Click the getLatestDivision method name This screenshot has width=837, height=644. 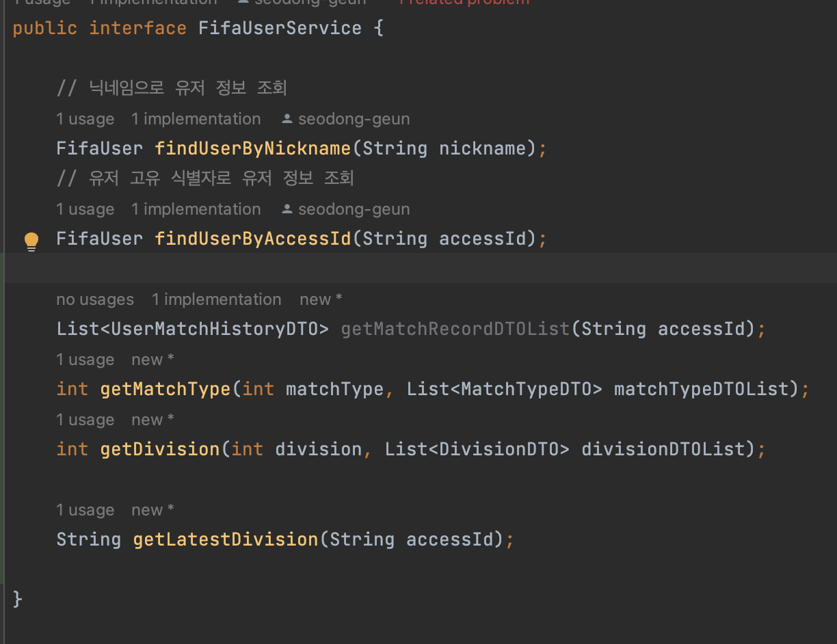(x=226, y=539)
